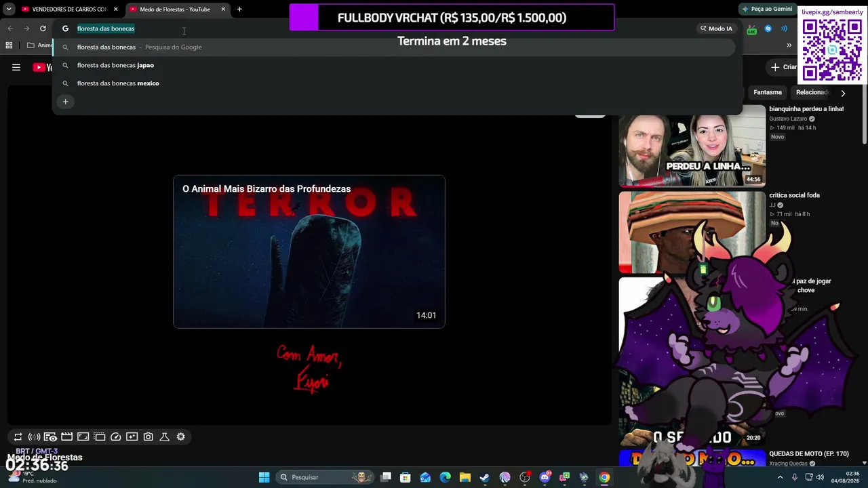The width and height of the screenshot is (868, 488).
Task: Play the 'O Animal Mais Bizarro das Profundezas' video card
Action: pyautogui.click(x=309, y=251)
